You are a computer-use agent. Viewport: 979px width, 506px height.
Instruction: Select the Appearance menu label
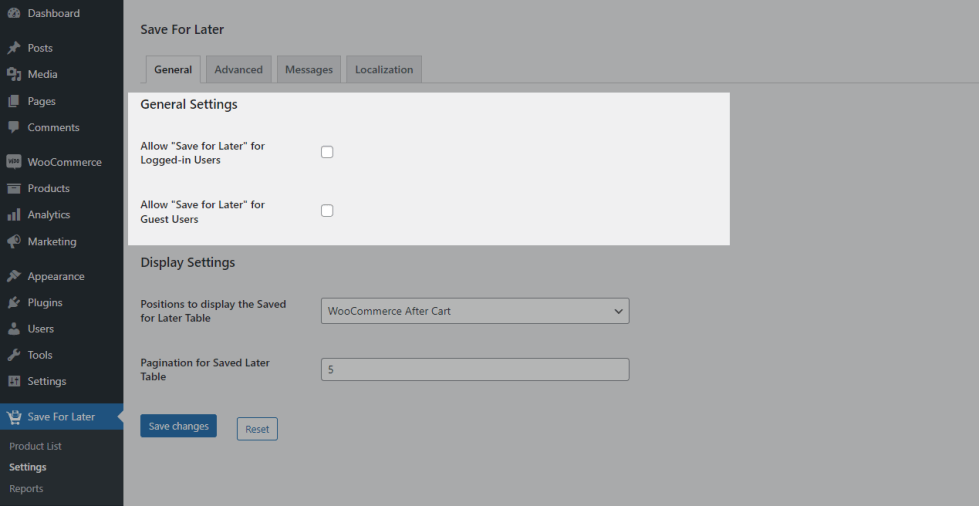[56, 276]
